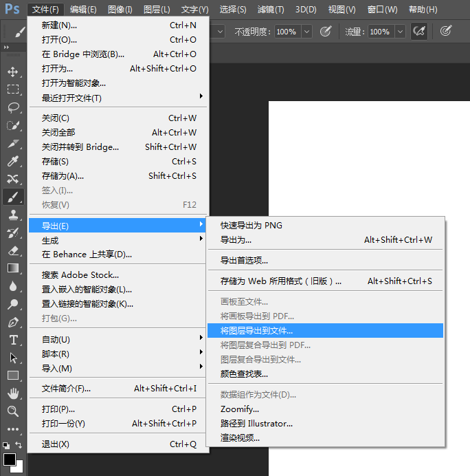The image size is (470, 476).
Task: Select the Move tool
Action: [x=13, y=72]
